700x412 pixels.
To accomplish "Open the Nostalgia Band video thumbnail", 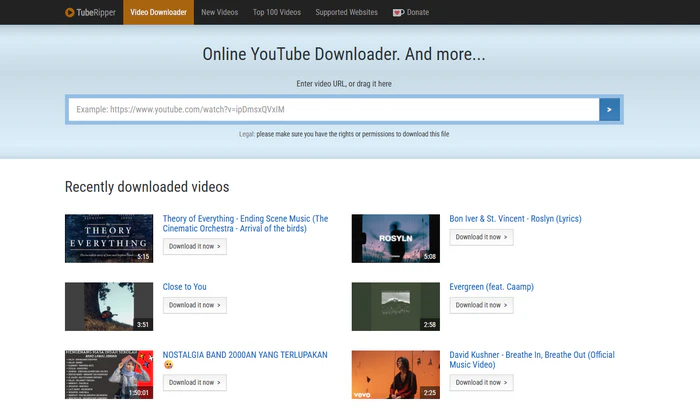I will coord(109,374).
